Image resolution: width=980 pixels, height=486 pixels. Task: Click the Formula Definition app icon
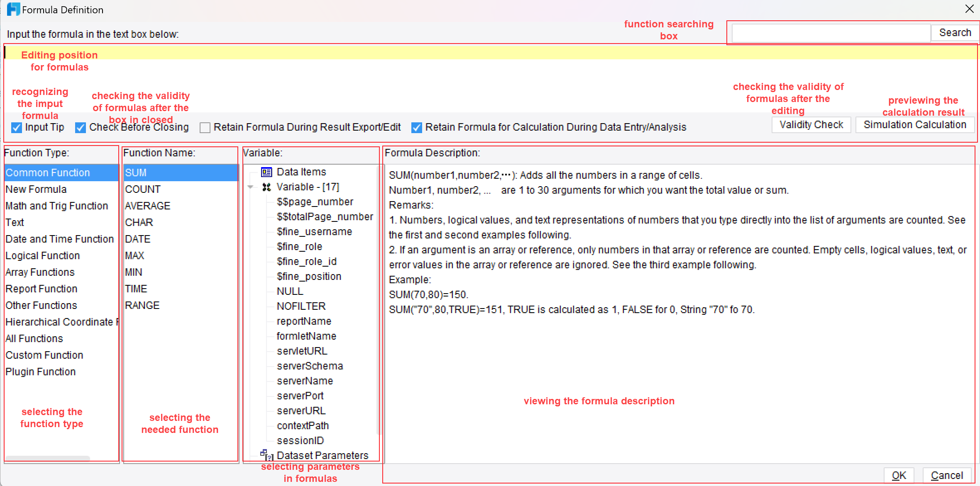tap(13, 9)
